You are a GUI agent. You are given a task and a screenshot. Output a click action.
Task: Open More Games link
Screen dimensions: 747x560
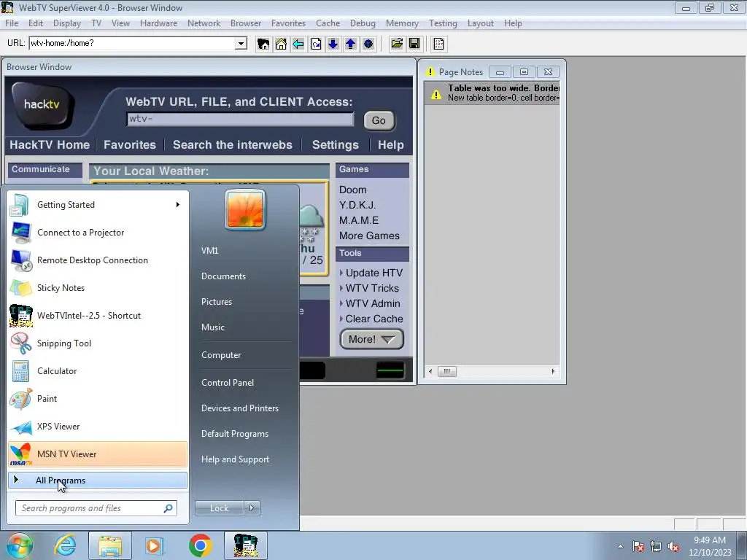[369, 236]
